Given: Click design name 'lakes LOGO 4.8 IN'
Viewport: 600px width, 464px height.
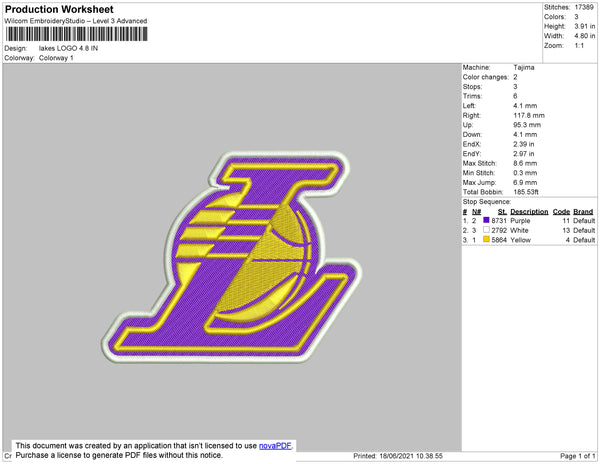Looking at the screenshot, I should pos(68,48).
